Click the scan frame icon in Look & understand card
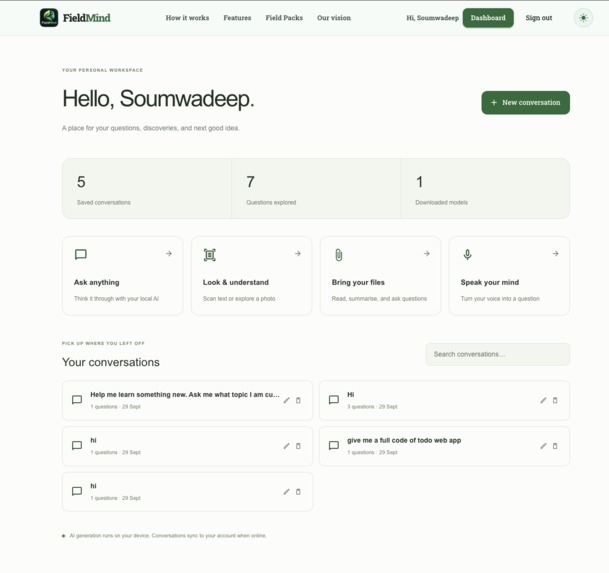The image size is (609, 573). (210, 255)
